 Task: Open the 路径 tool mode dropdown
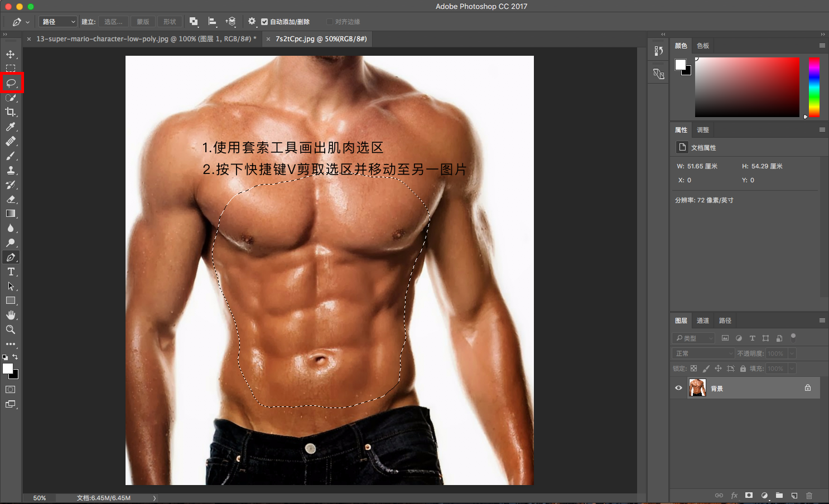point(58,22)
